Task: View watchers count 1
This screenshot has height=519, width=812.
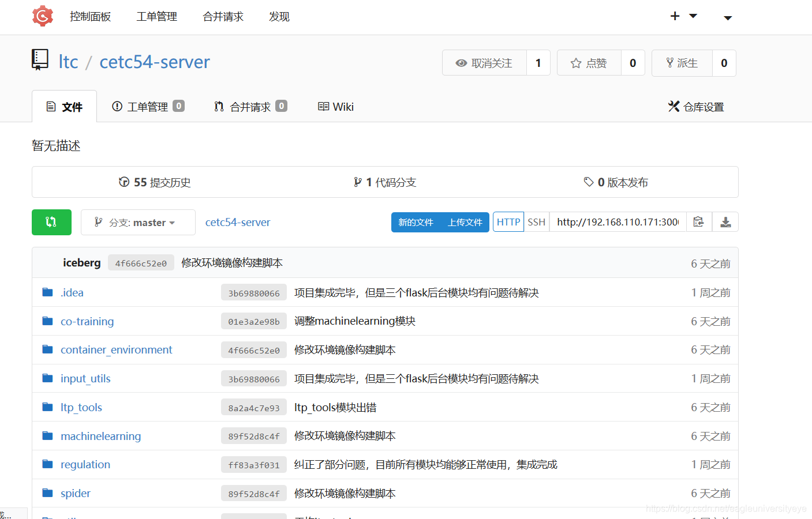Action: click(x=538, y=63)
